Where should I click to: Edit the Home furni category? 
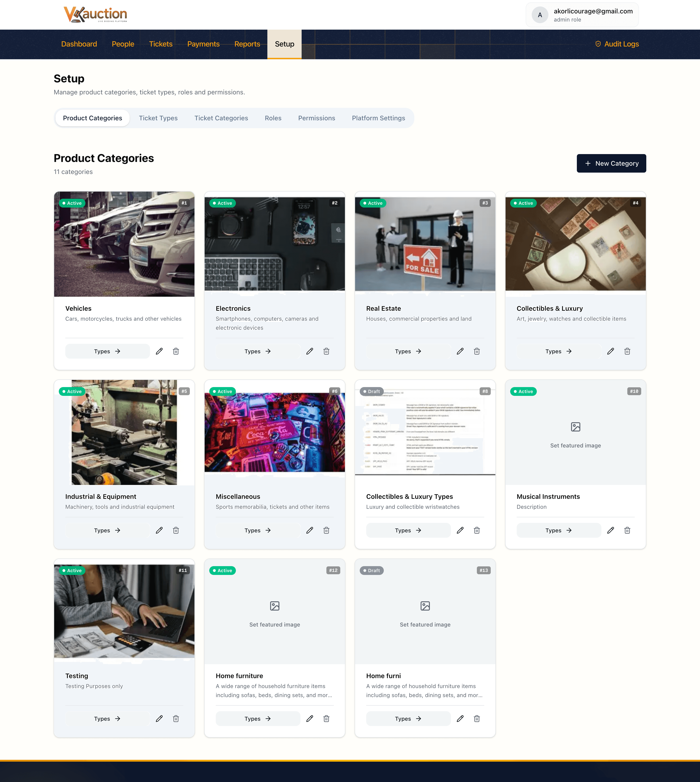pyautogui.click(x=460, y=719)
